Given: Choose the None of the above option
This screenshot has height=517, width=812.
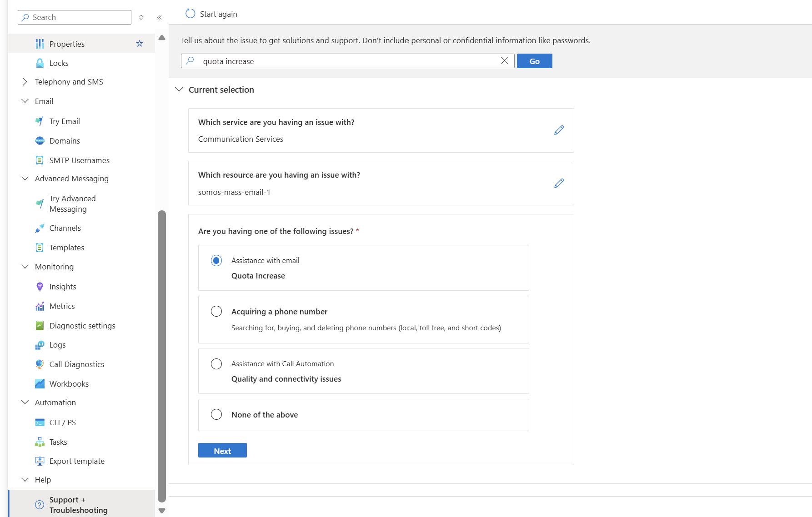Looking at the screenshot, I should [x=216, y=414].
